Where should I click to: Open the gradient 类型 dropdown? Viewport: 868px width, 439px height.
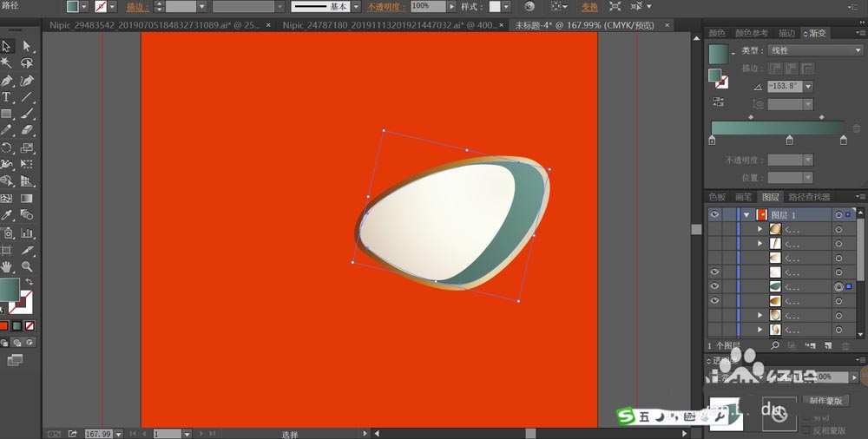pos(815,50)
